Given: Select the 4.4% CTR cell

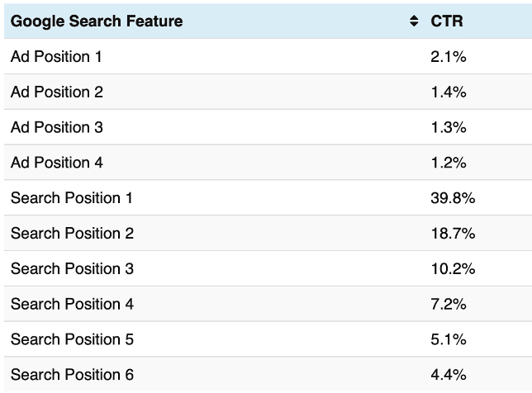Looking at the screenshot, I should (x=449, y=376).
